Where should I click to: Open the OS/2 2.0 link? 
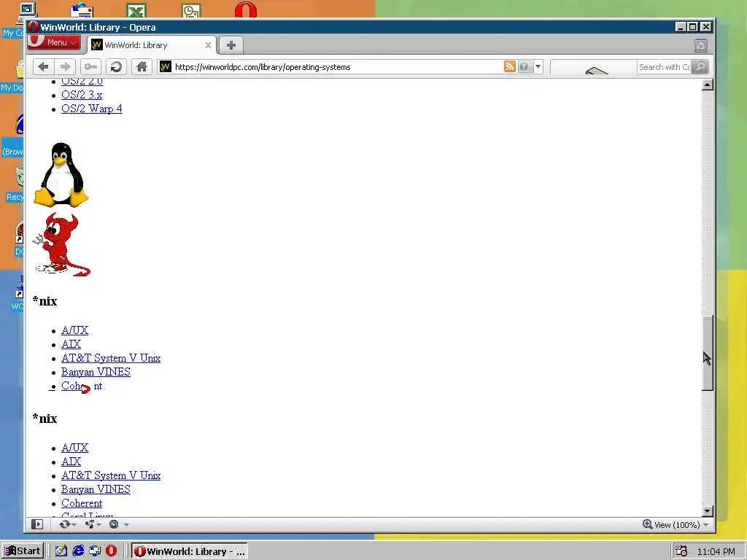(82, 82)
